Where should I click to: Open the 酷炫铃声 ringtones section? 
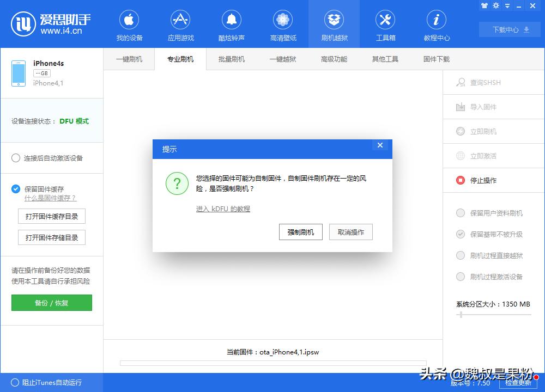click(231, 24)
